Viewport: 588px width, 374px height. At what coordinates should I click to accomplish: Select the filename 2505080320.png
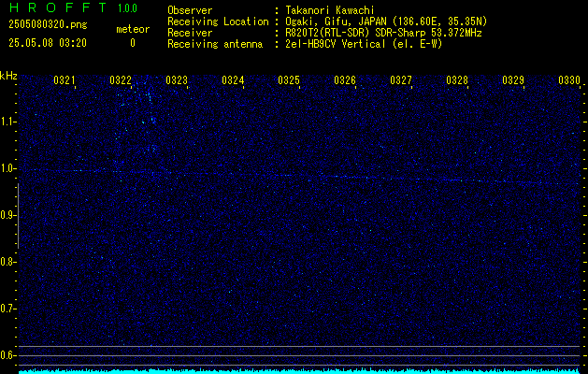pyautogui.click(x=48, y=25)
